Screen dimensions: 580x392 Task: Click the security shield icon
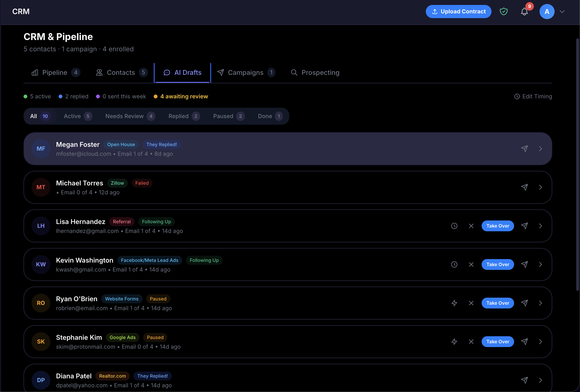[x=504, y=12]
